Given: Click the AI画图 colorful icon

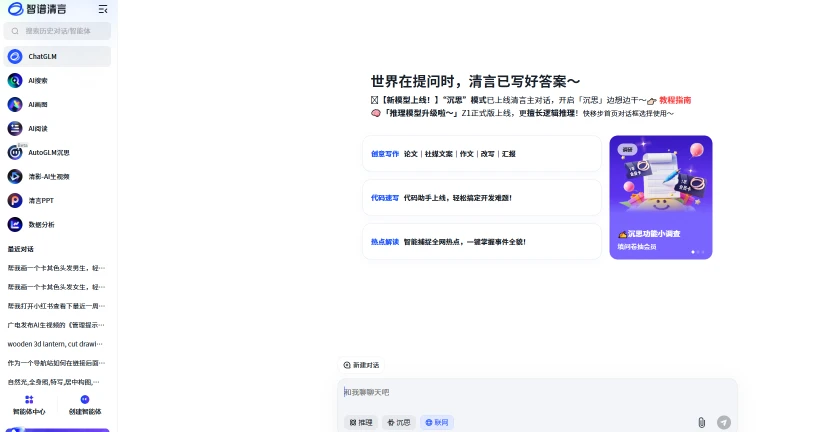Looking at the screenshot, I should pos(15,104).
